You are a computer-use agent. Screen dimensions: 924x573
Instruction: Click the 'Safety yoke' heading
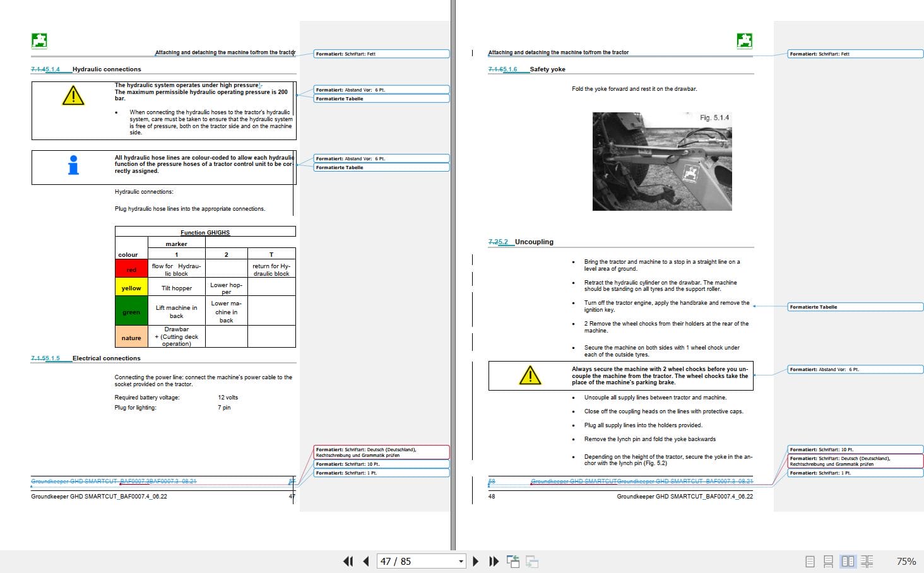[x=547, y=69]
